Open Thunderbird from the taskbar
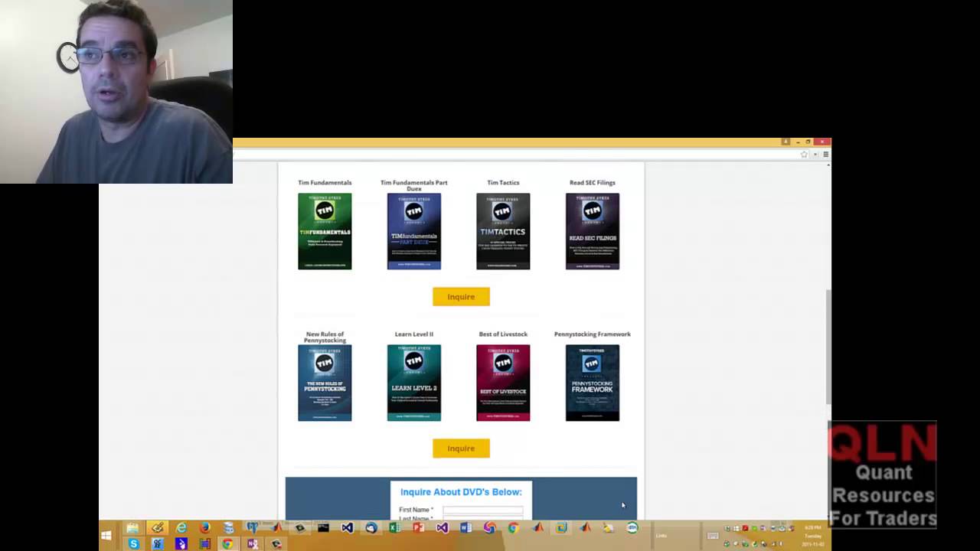Viewport: 980px width, 551px height. (371, 528)
